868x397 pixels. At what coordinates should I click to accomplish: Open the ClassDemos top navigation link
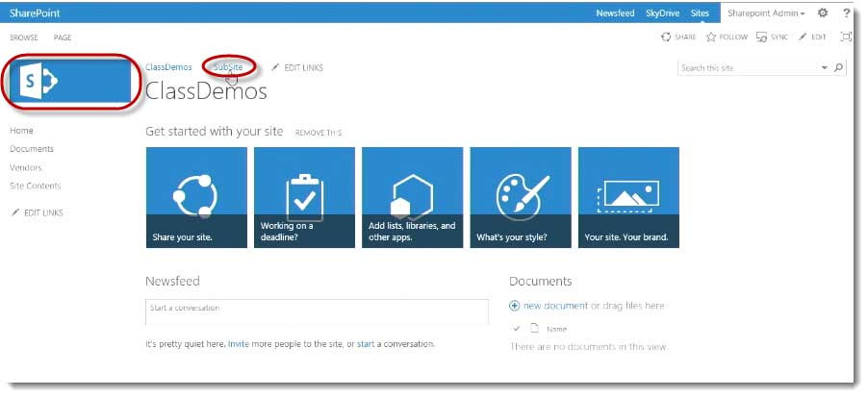(168, 67)
